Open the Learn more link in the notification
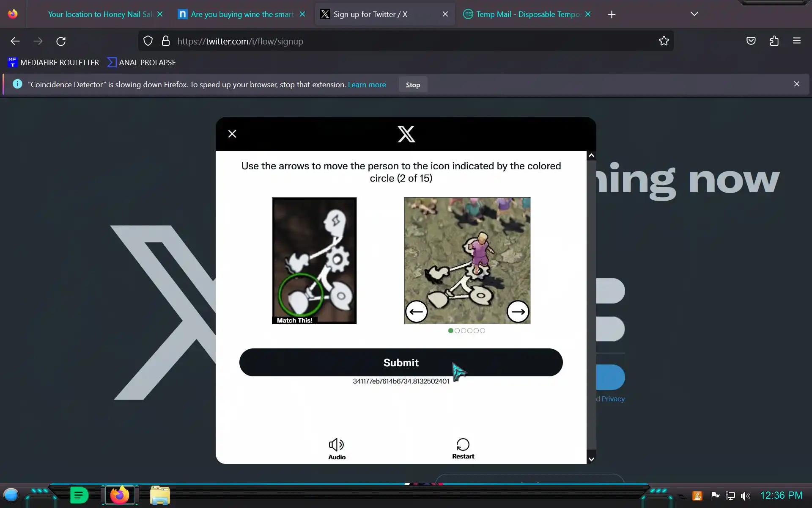The height and width of the screenshot is (508, 812). 367,85
